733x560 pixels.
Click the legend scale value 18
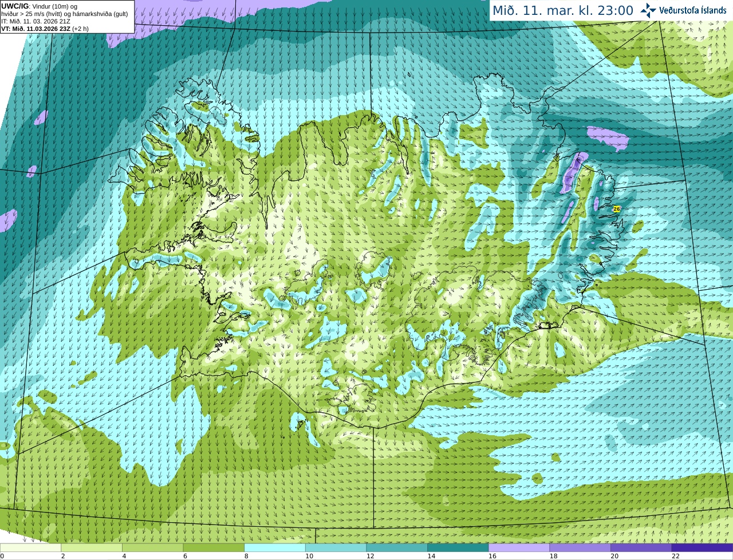(x=553, y=556)
